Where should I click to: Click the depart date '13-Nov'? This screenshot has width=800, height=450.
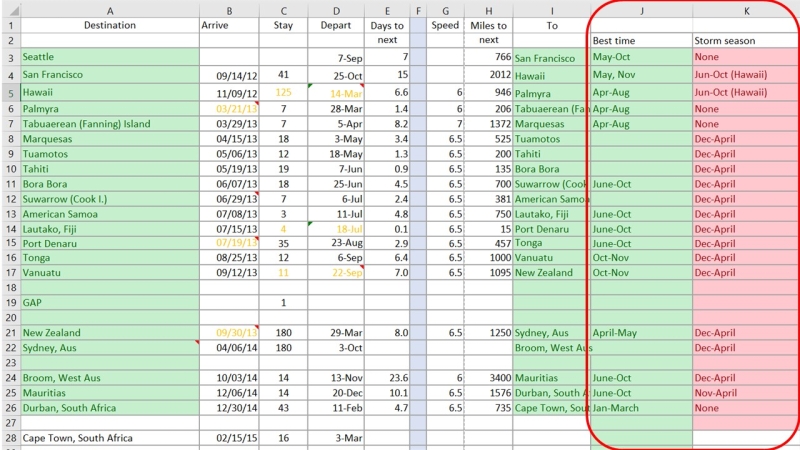coord(336,378)
